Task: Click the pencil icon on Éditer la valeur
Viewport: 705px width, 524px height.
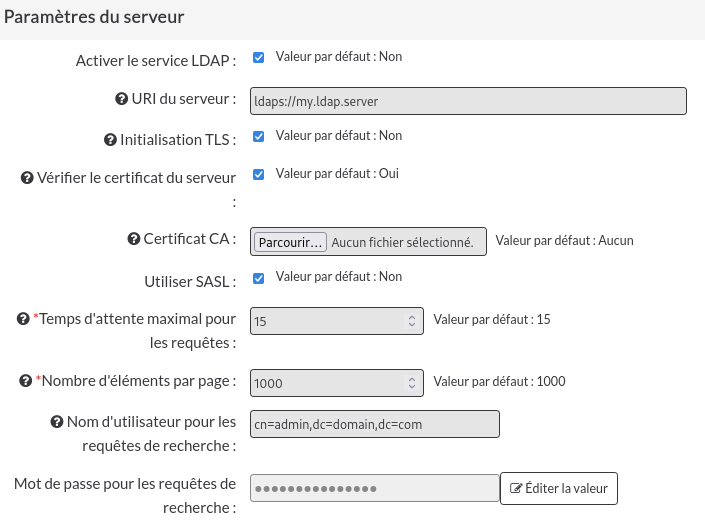Action: coord(516,488)
